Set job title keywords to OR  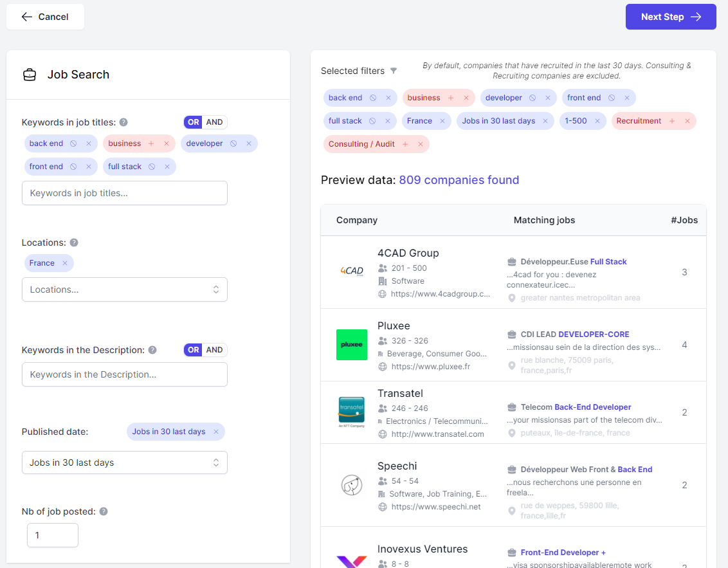[x=193, y=122]
